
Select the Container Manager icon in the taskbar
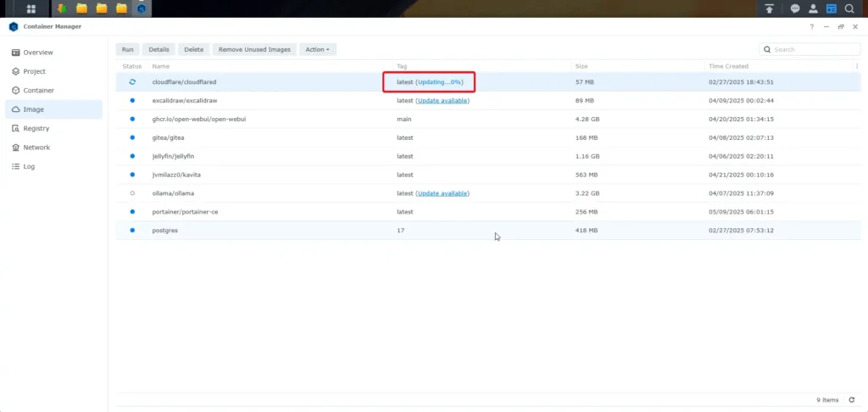coord(142,8)
